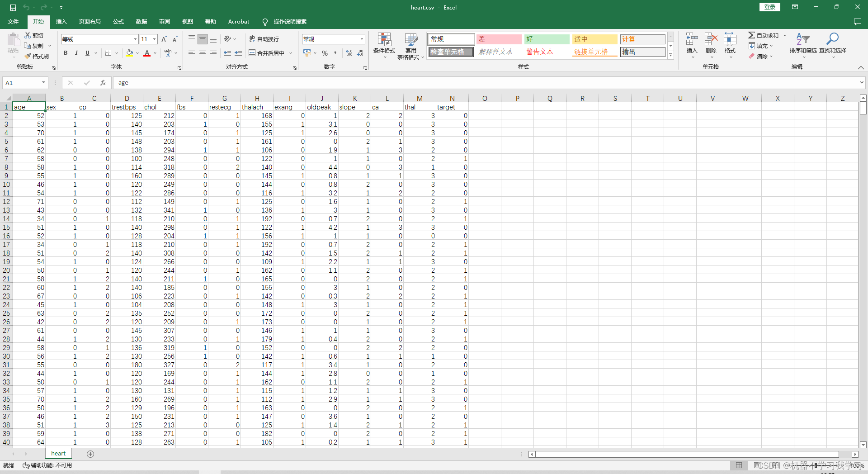Increase the font size
The width and height of the screenshot is (868, 474).
click(164, 39)
